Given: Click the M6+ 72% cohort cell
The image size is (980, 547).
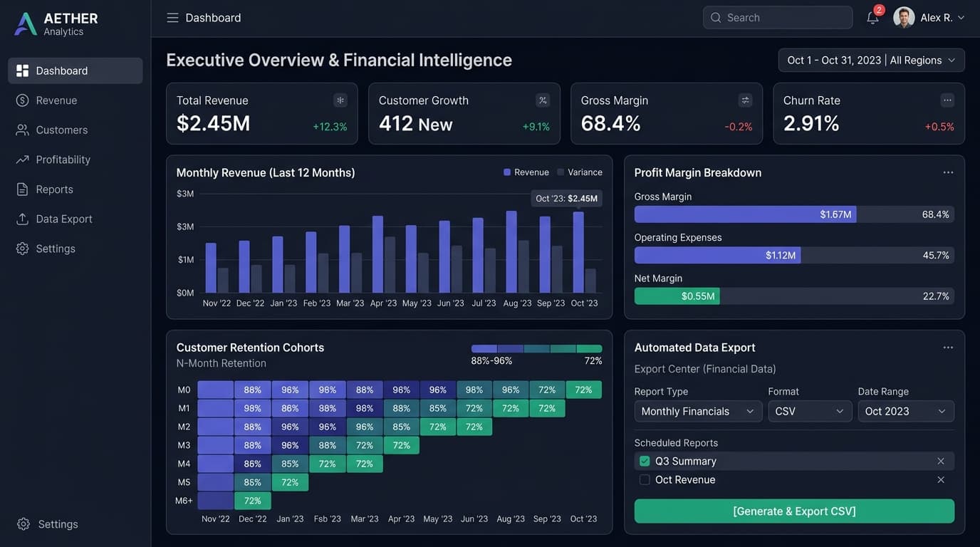Looking at the screenshot, I should click(253, 501).
